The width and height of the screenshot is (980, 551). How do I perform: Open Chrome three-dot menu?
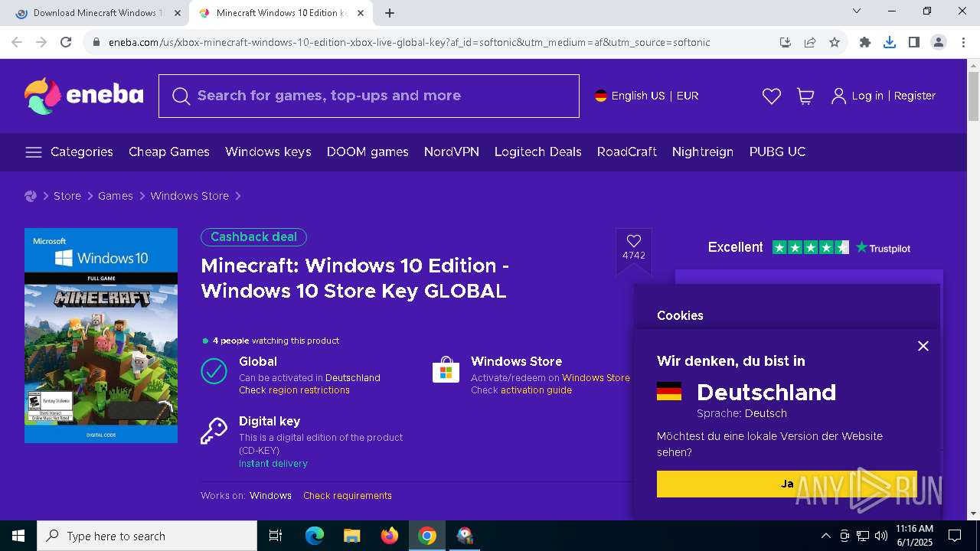963,42
